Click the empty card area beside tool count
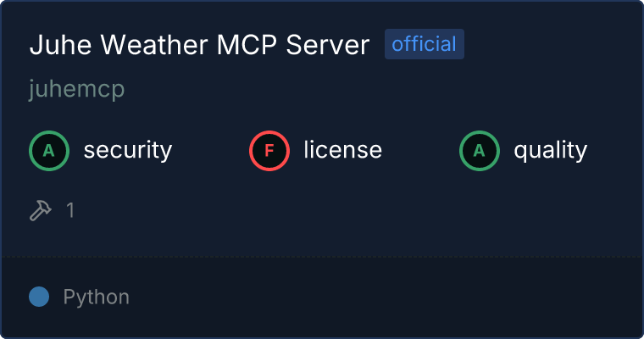This screenshot has height=339, width=644. pyautogui.click(x=358, y=210)
